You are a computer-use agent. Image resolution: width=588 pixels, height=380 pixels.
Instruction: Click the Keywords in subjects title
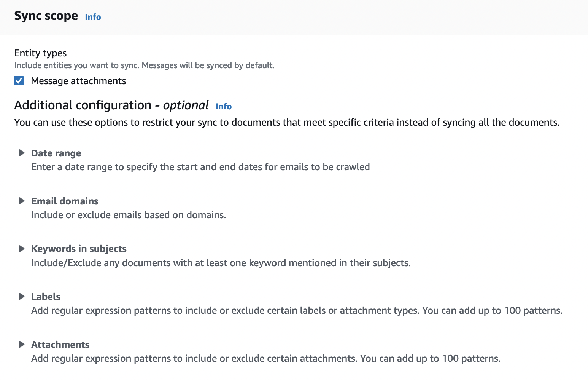click(79, 249)
